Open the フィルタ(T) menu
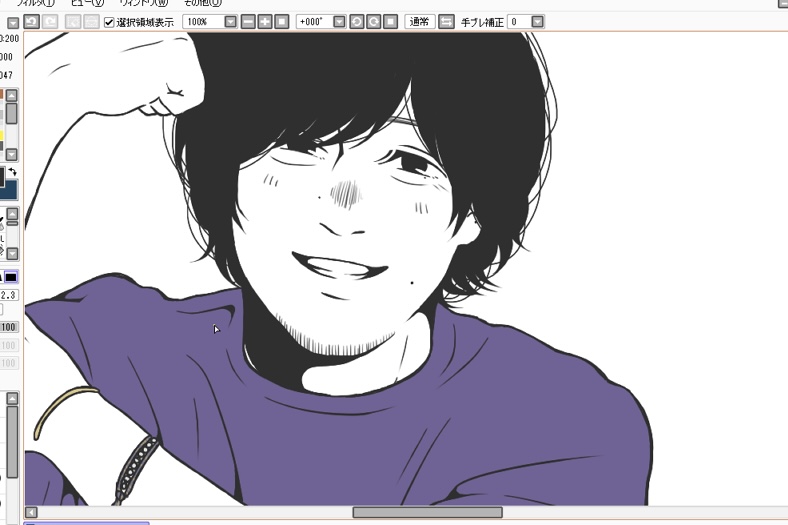This screenshot has height=525, width=788. point(35,3)
